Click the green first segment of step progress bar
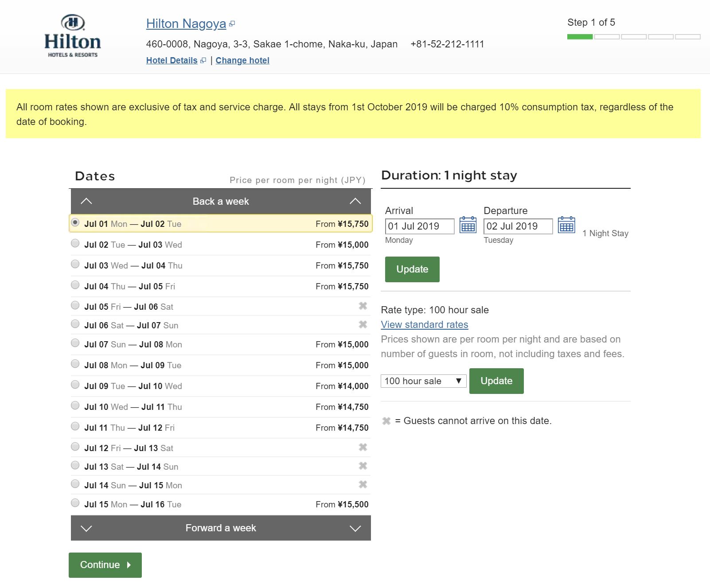Image resolution: width=710 pixels, height=588 pixels. [580, 37]
